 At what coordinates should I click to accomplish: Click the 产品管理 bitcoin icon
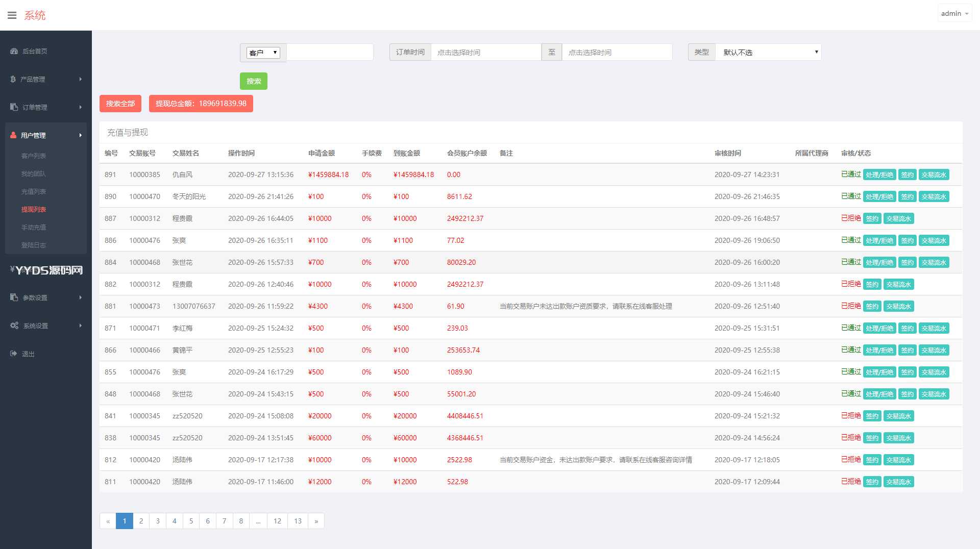pyautogui.click(x=13, y=79)
